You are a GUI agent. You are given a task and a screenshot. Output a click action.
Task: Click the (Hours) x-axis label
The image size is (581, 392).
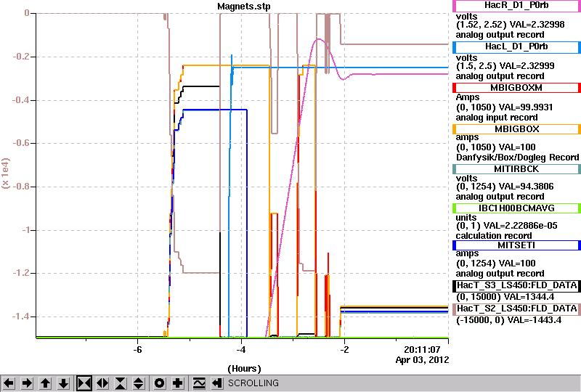[244, 369]
